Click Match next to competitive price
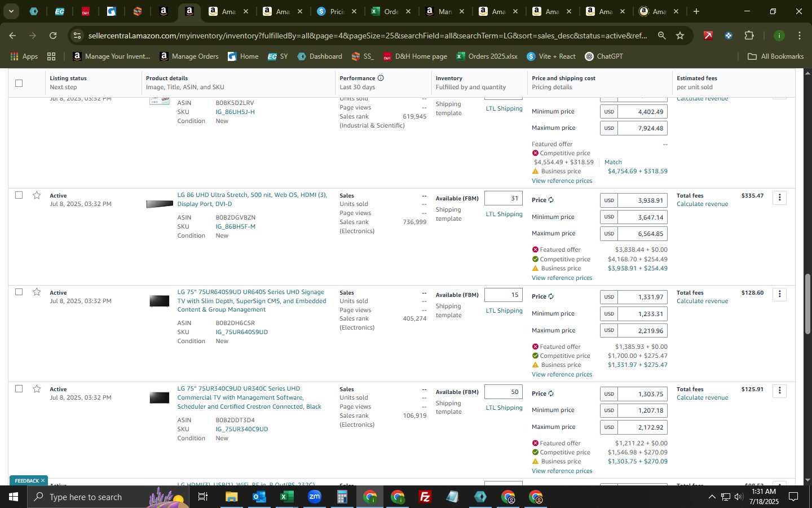The width and height of the screenshot is (812, 508). click(x=613, y=162)
